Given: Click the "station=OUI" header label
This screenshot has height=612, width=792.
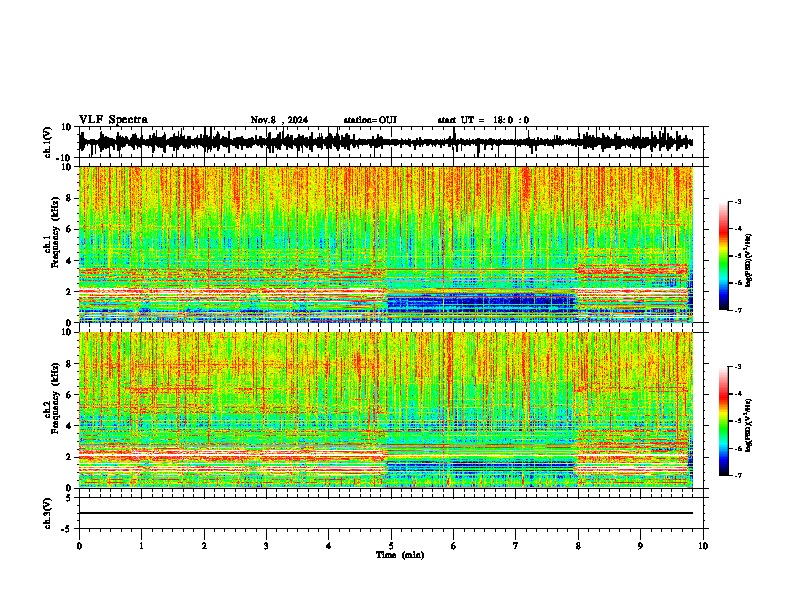Looking at the screenshot, I should pos(370,120).
